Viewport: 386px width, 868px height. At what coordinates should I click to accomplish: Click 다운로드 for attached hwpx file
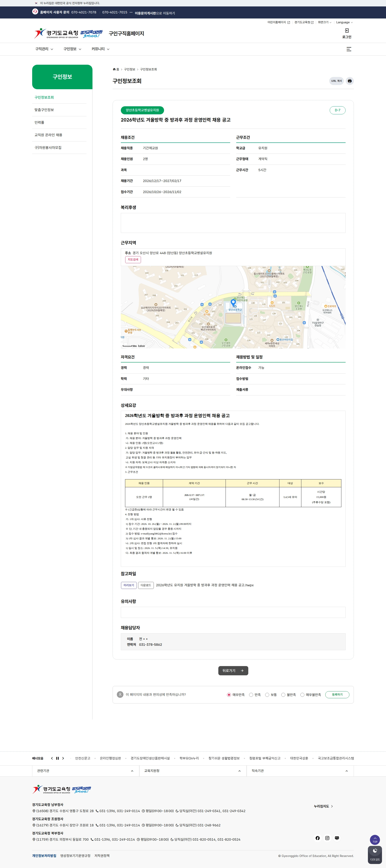(146, 585)
